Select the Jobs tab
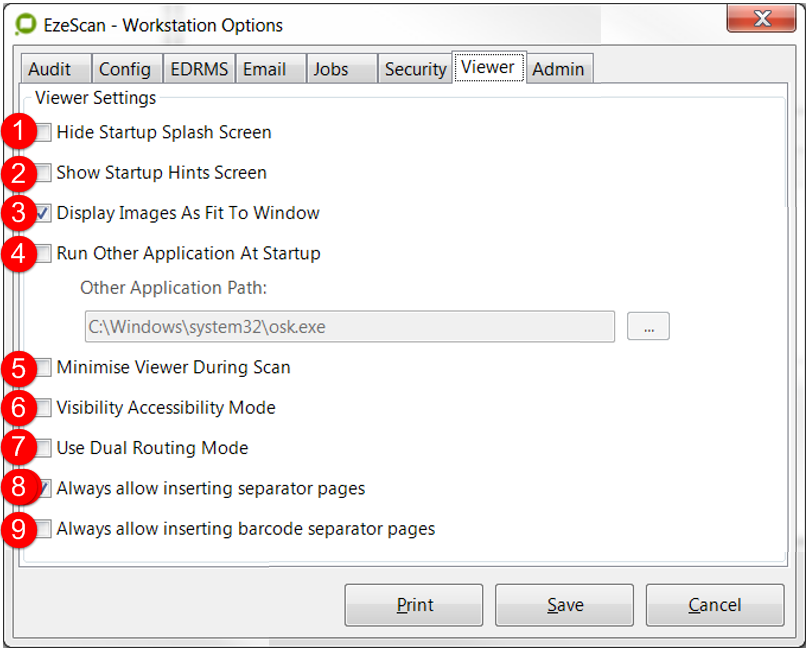This screenshot has height=649, width=807. coord(331,69)
